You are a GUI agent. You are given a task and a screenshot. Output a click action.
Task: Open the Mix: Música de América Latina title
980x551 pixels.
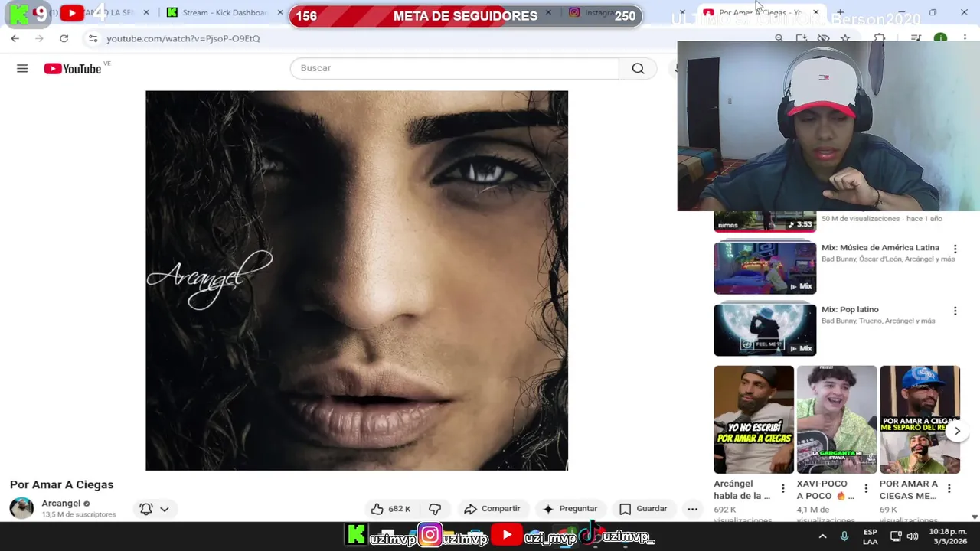tap(880, 248)
